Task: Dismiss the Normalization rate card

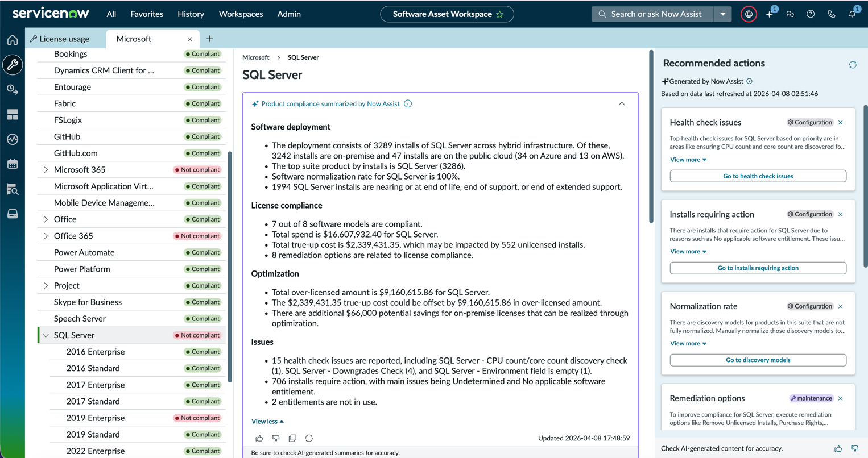Action: pos(841,306)
